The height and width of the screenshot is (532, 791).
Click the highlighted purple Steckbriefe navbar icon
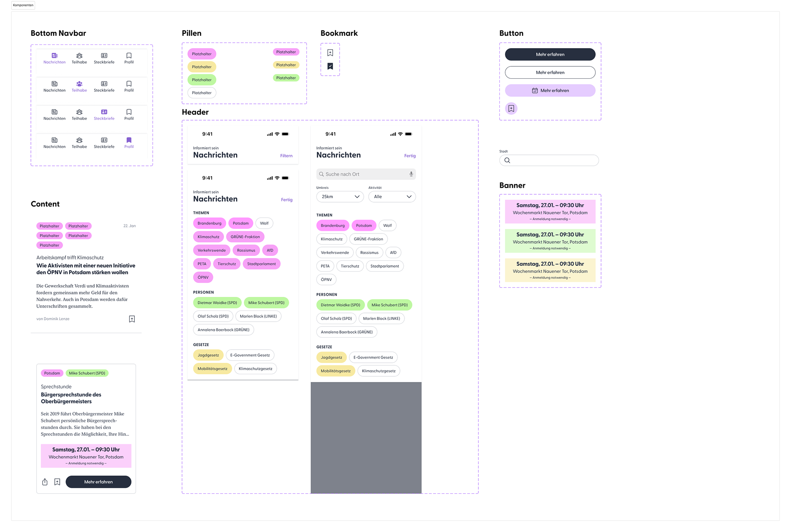coord(104,112)
